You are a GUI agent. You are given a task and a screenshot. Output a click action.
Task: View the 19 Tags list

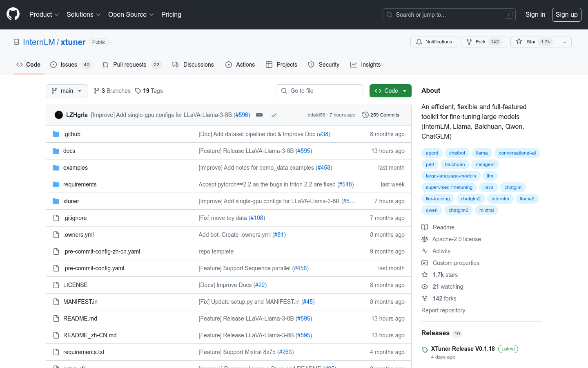[149, 91]
